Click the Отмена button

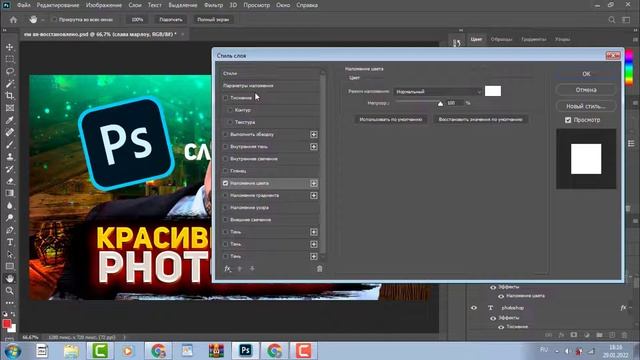coord(586,90)
